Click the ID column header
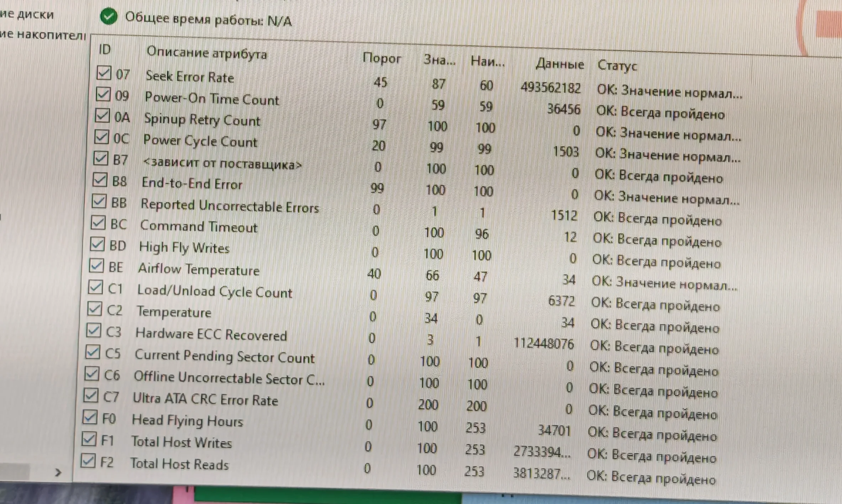 click(x=105, y=50)
